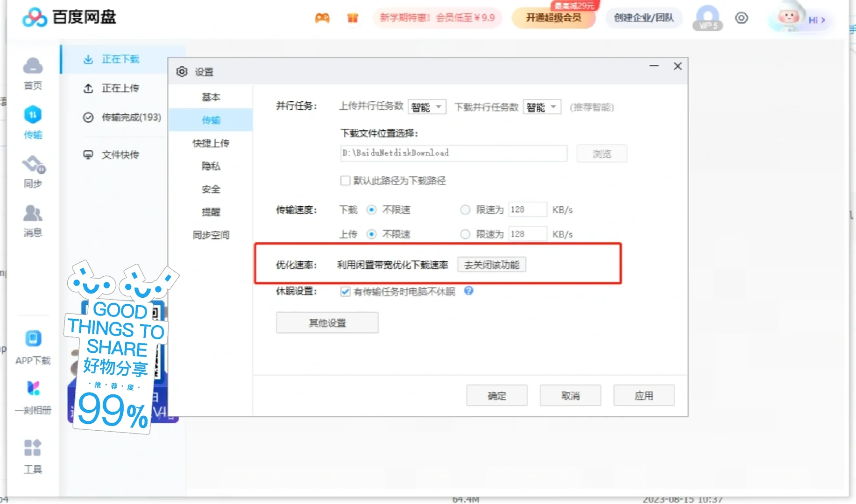Click 去关闭该功能 to disable speed optimization

tap(491, 265)
